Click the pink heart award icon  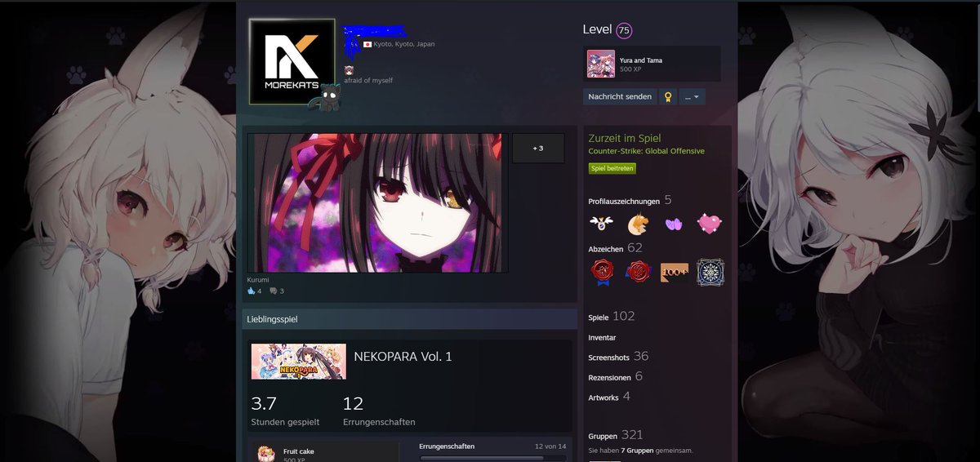click(x=710, y=223)
